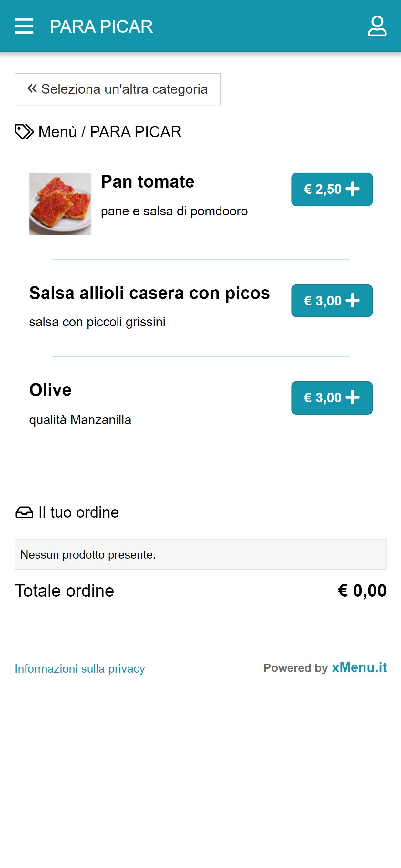The width and height of the screenshot is (401, 868).
Task: Open the Pan tomate item title
Action: click(148, 181)
